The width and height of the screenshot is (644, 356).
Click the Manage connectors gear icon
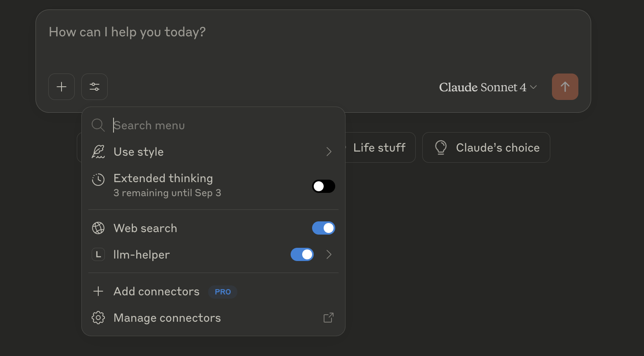98,318
